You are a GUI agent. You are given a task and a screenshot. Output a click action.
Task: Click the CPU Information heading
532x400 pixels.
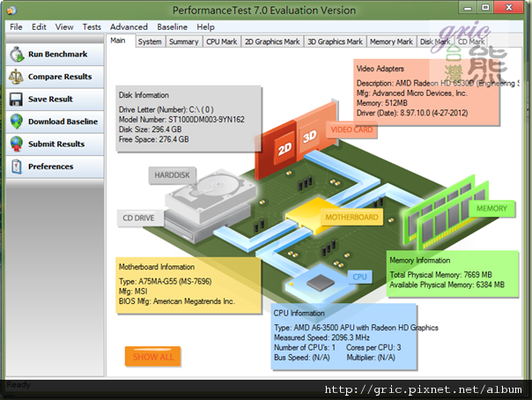(299, 313)
